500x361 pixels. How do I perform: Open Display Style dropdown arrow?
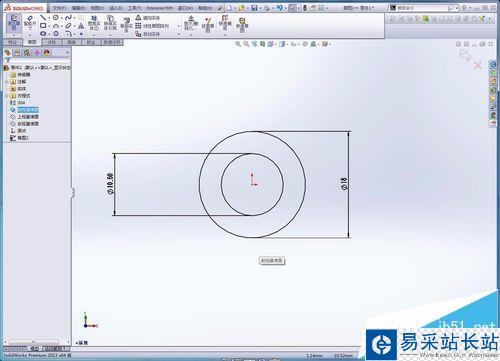pyautogui.click(x=288, y=44)
